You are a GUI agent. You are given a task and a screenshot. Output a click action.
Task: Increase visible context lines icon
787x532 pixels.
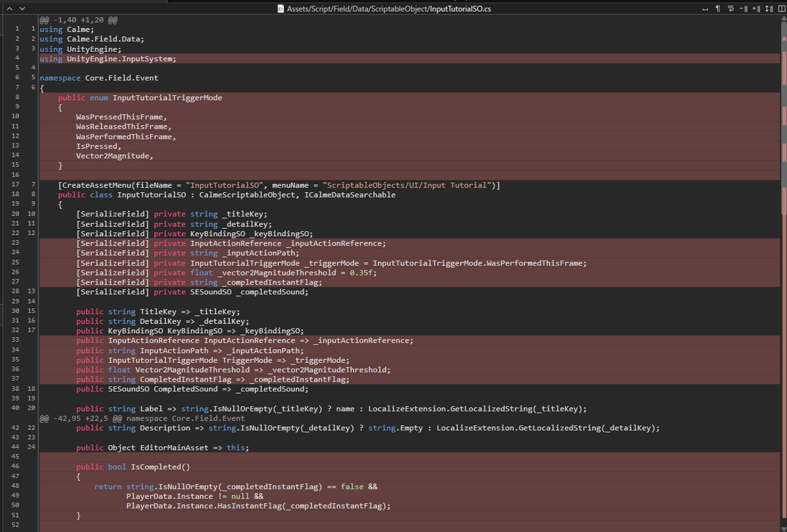tap(756, 8)
